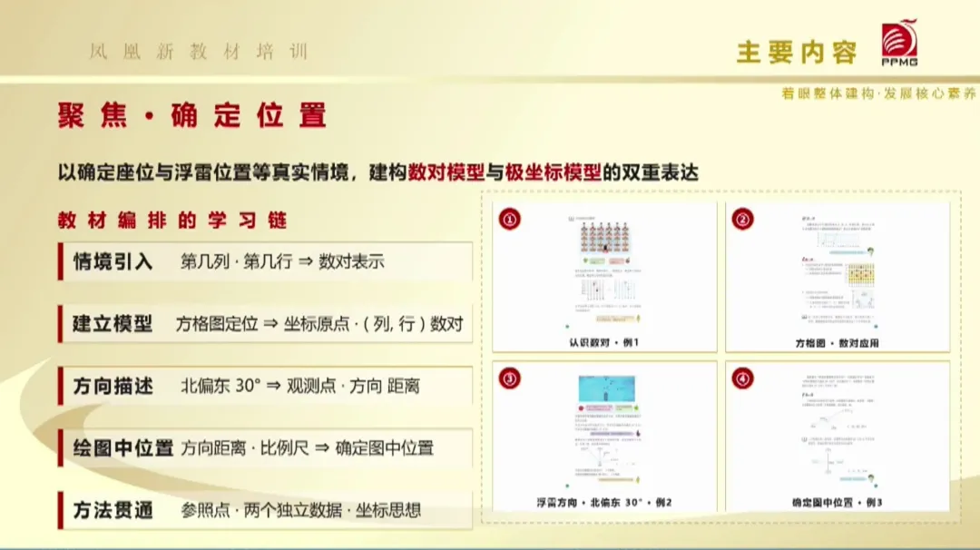Viewport: 980px width, 550px height.
Task: Click the red phrase 数对模型
Action: pos(446,172)
